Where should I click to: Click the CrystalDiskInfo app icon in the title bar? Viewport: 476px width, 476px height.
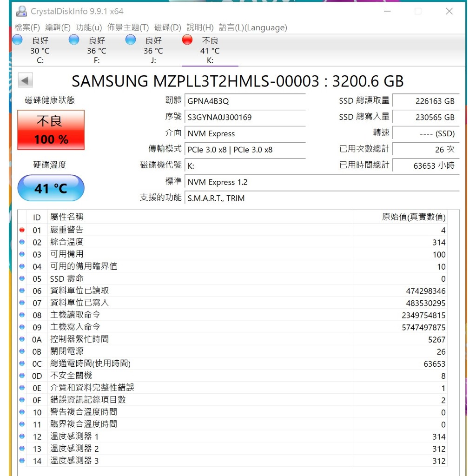point(21,11)
